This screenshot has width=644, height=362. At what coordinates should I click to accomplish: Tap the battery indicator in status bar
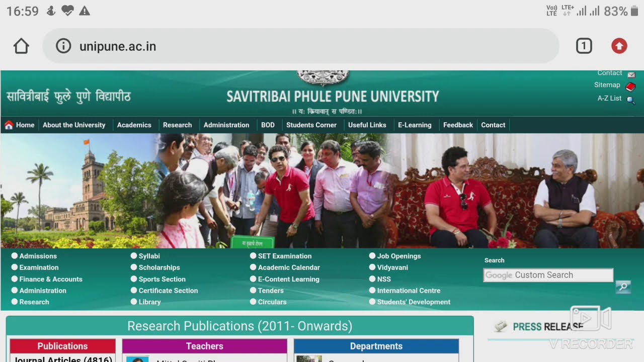(634, 11)
